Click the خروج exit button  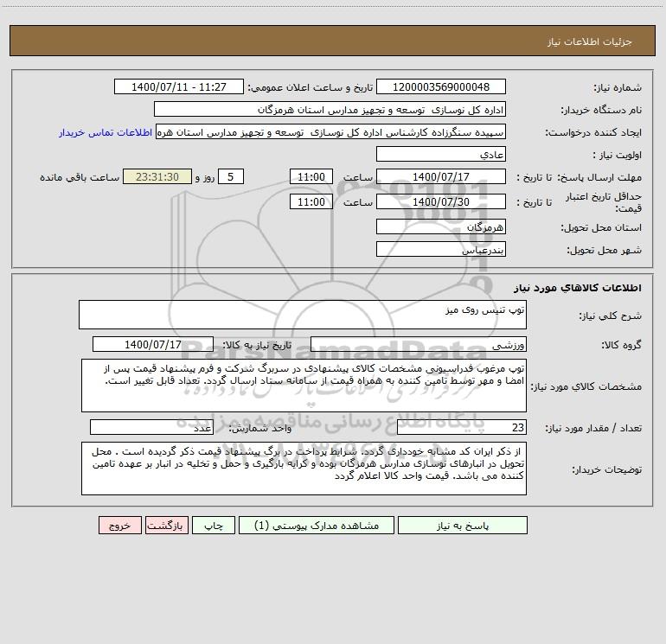click(119, 525)
